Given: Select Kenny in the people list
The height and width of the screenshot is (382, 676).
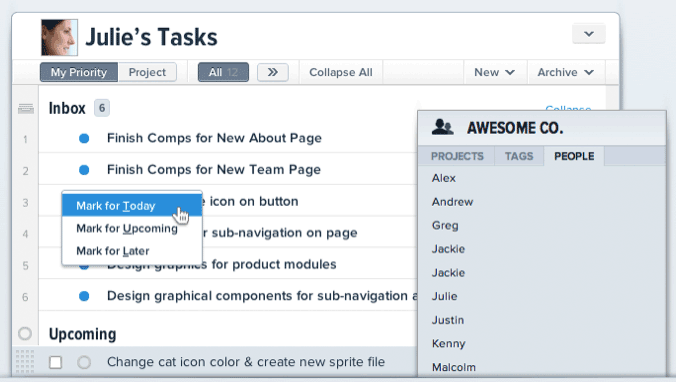Looking at the screenshot, I should click(448, 344).
